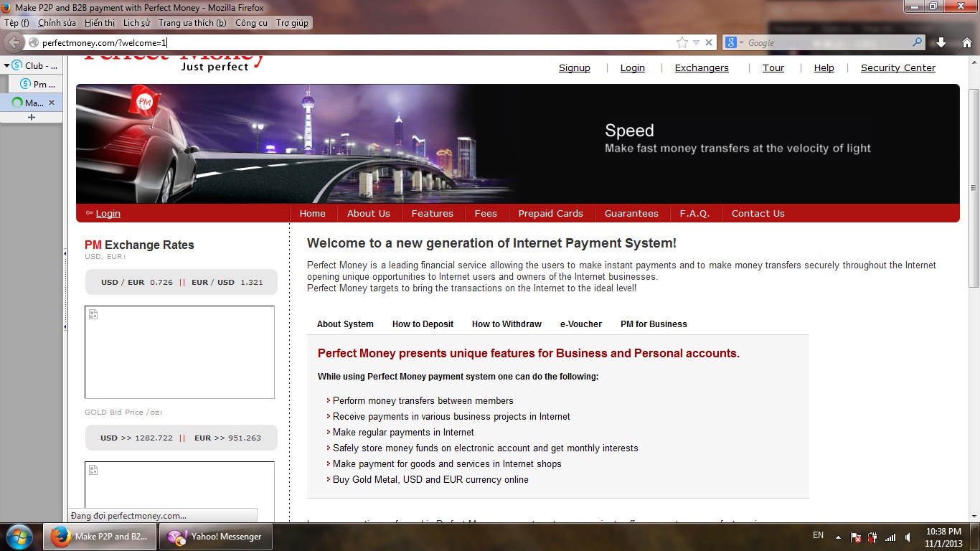View the Fees page

click(486, 214)
